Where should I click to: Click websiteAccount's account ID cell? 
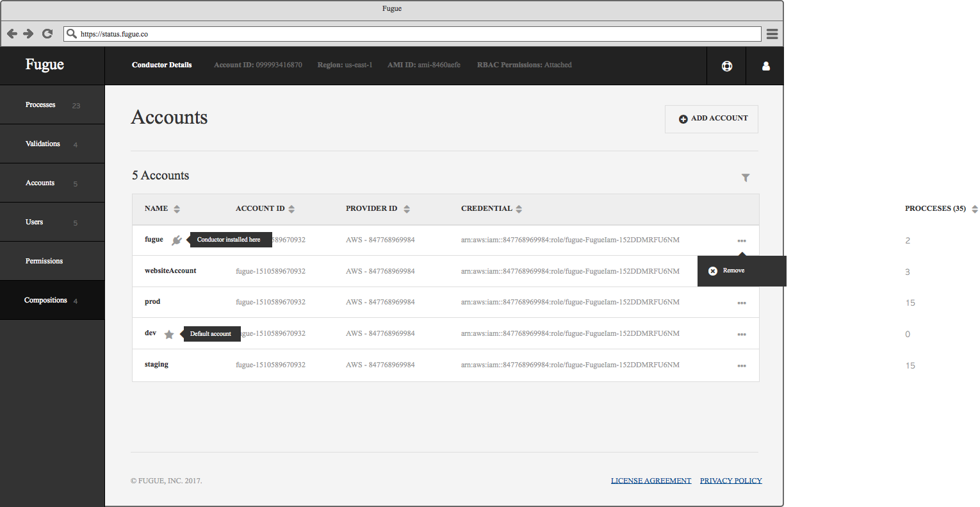(270, 271)
